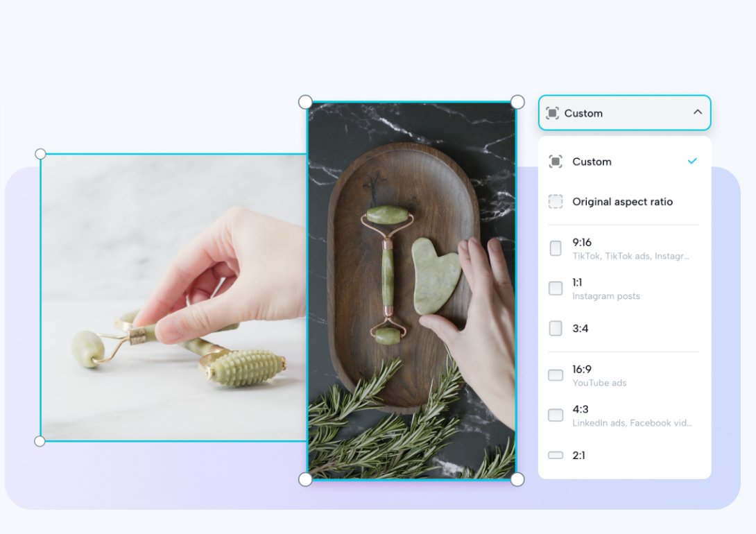Click the Custom option's crop icon
The height and width of the screenshot is (534, 756).
tap(556, 162)
